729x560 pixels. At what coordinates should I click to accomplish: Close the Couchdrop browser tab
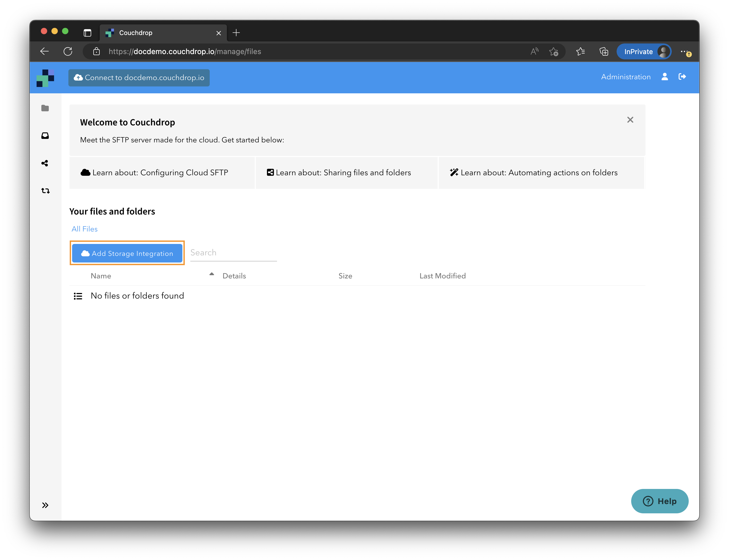pyautogui.click(x=218, y=33)
